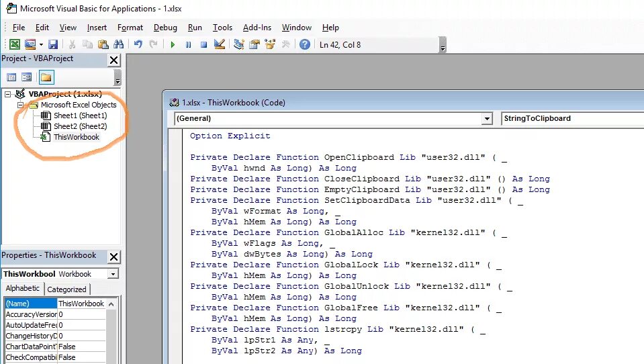Pause execution with the Break icon
The height and width of the screenshot is (364, 644).
(188, 44)
